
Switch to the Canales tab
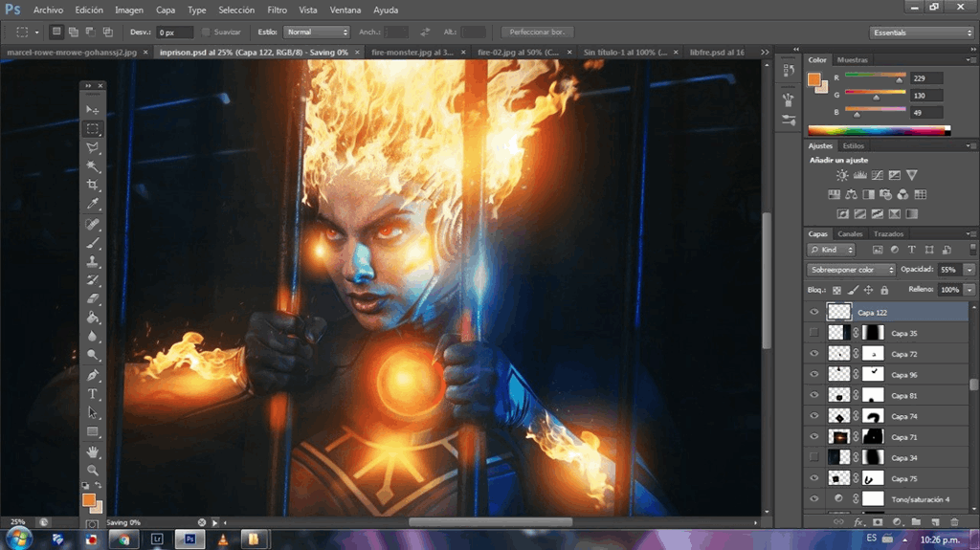coord(850,233)
